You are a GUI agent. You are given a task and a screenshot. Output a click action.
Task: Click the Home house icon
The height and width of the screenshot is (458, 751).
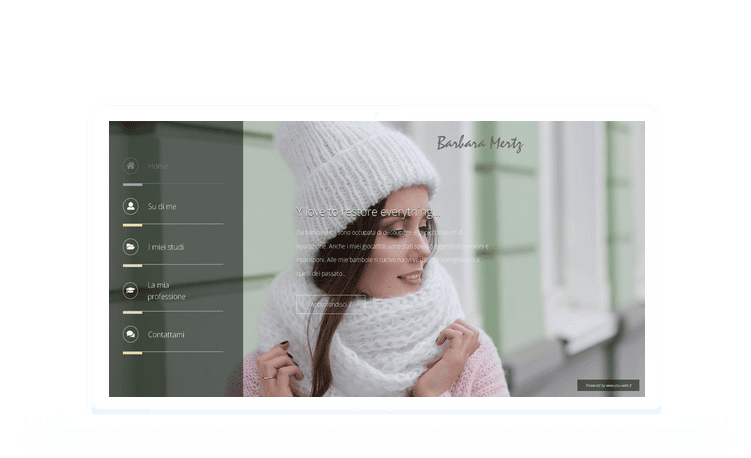point(130,166)
